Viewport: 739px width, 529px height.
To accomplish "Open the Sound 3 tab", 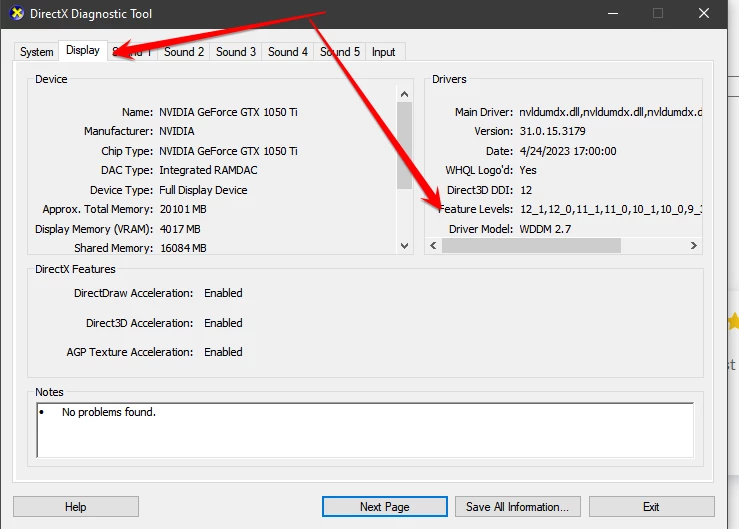I will [x=236, y=52].
